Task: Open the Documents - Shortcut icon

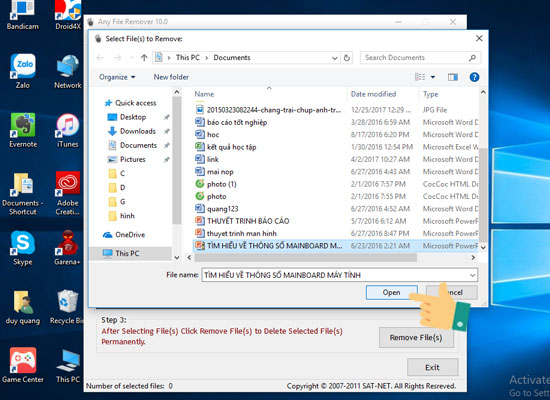Action: (22, 193)
